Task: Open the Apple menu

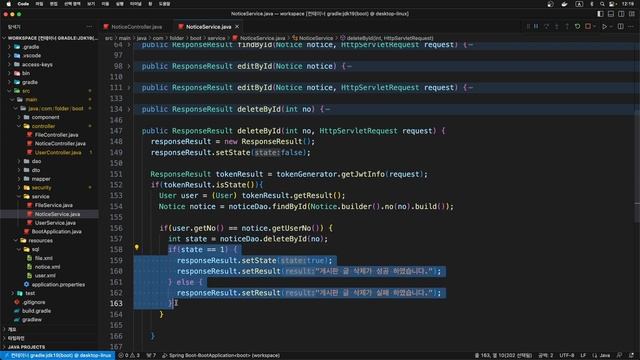Action: pos(8,4)
